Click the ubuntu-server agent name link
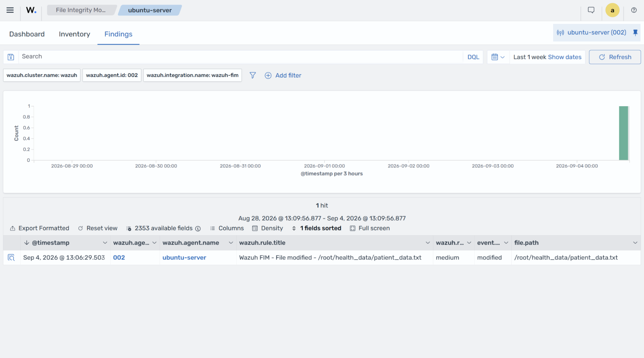 point(184,258)
